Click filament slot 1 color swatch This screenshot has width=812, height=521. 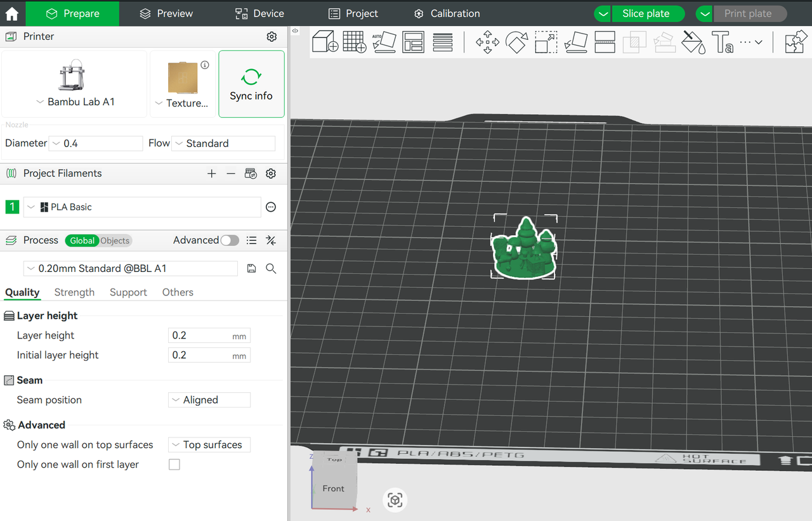[12, 207]
